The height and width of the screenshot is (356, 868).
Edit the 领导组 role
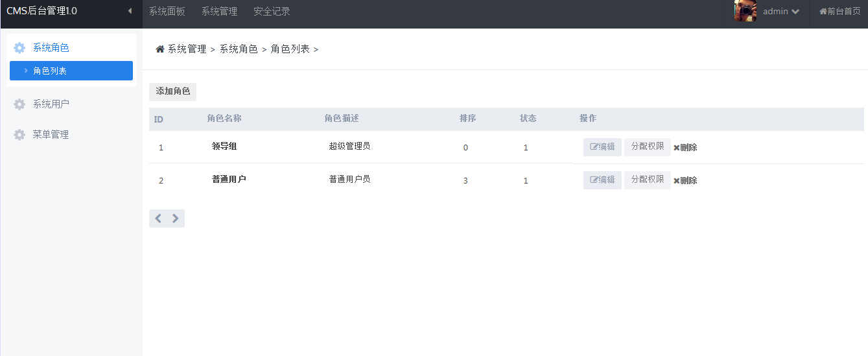click(x=602, y=147)
